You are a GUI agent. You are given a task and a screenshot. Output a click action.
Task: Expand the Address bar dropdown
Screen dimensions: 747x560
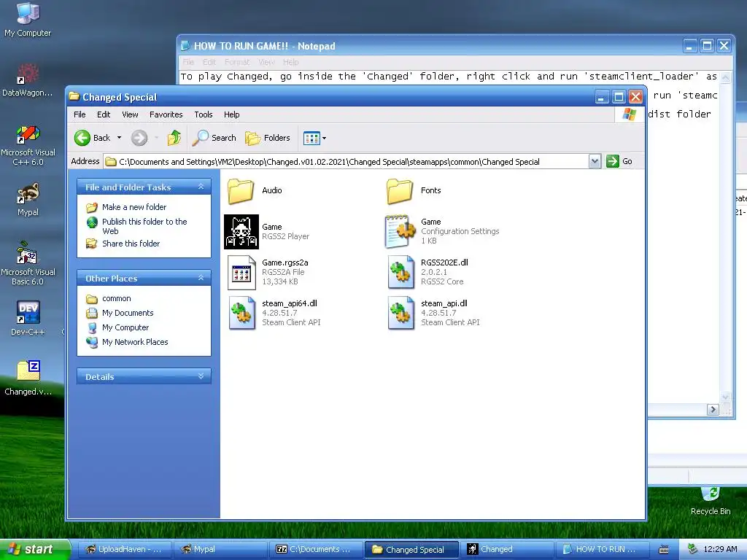[595, 161]
